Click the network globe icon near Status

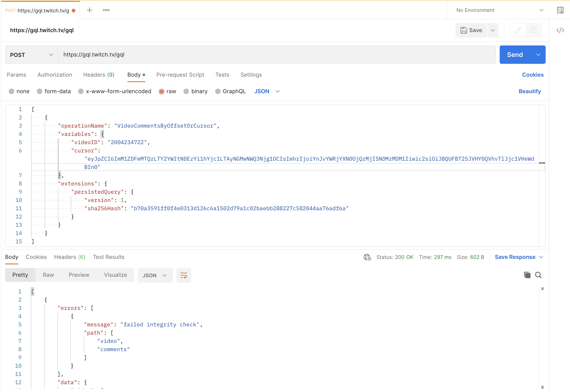[367, 257]
